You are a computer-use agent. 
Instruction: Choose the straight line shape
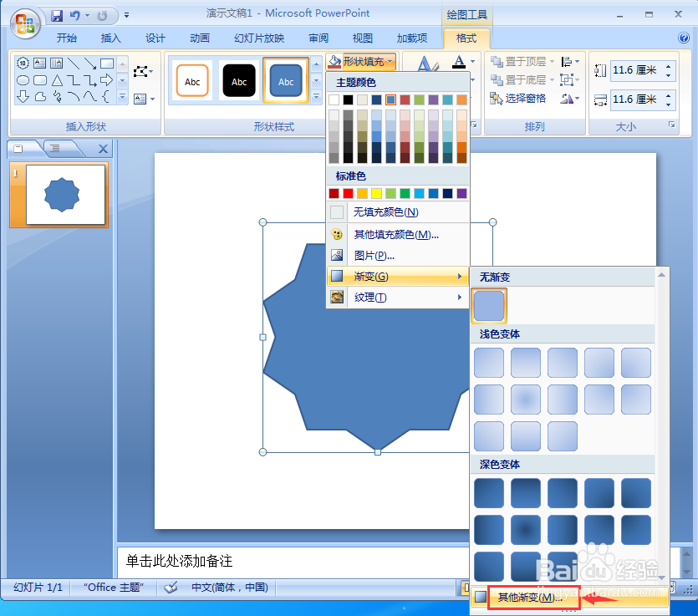(x=74, y=64)
